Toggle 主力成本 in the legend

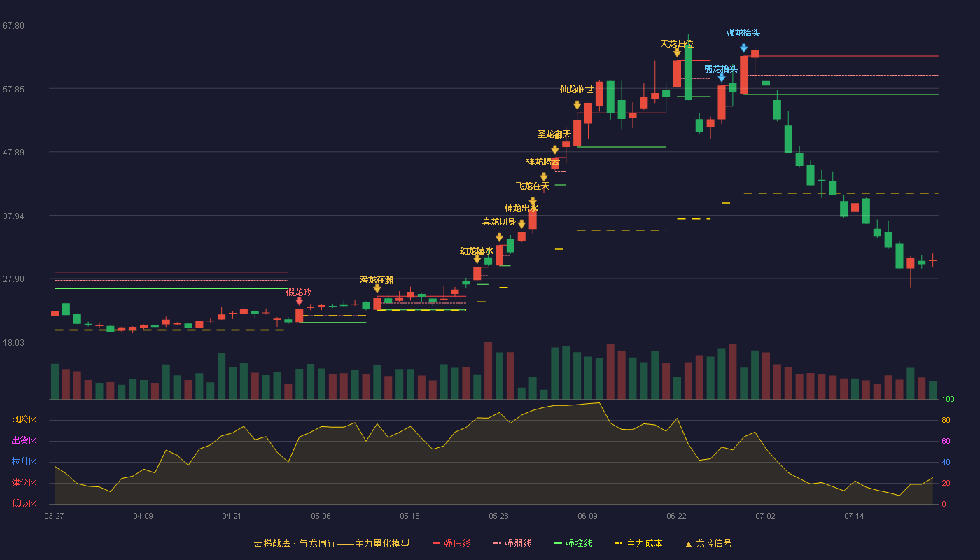638,543
